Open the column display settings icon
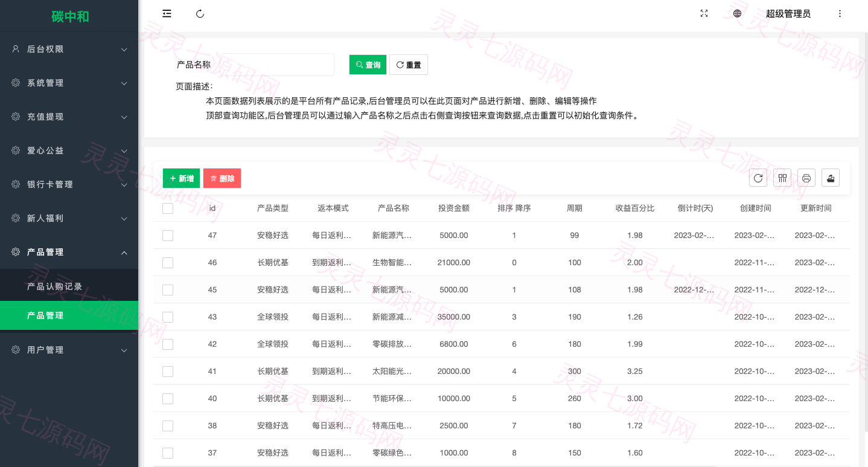This screenshot has width=868, height=467. 782,178
